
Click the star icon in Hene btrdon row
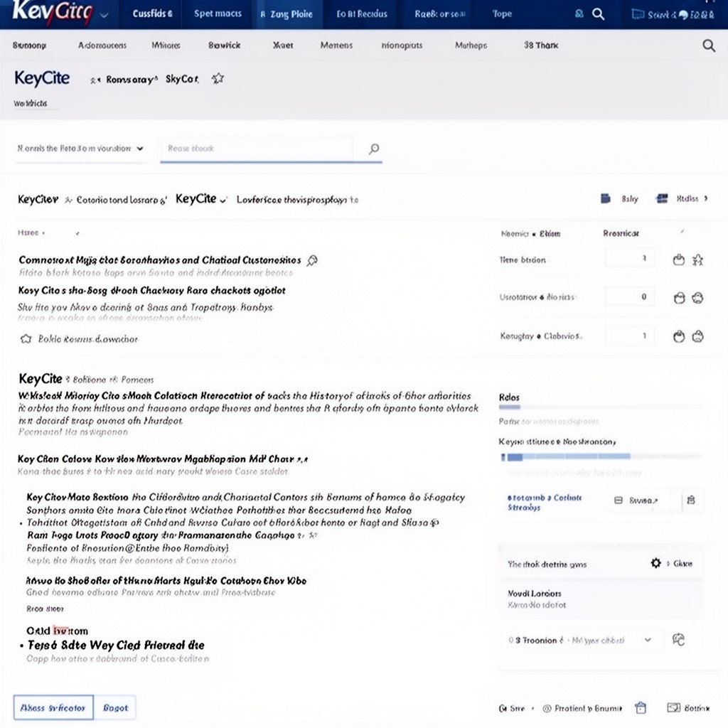point(697,260)
